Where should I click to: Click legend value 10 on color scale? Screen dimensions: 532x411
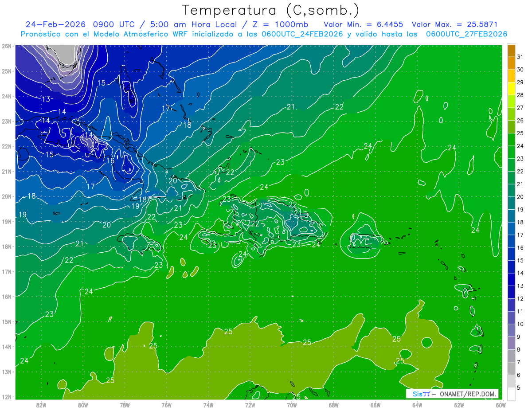[x=520, y=324]
